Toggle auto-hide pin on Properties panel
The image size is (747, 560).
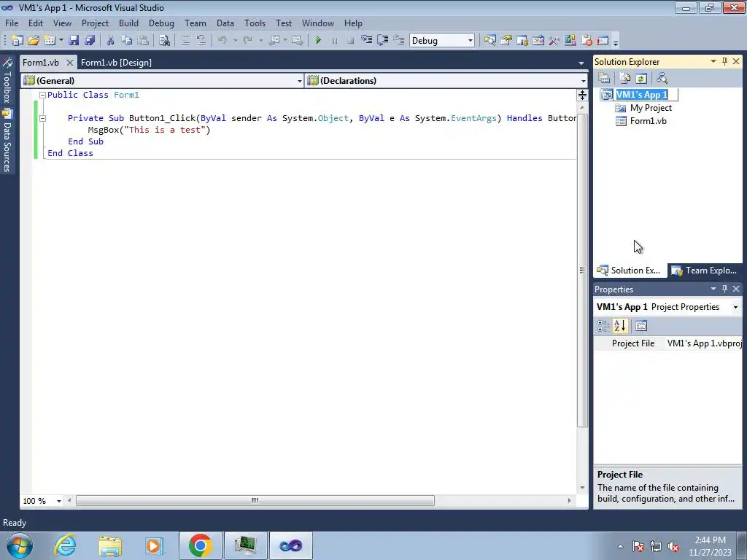(724, 289)
